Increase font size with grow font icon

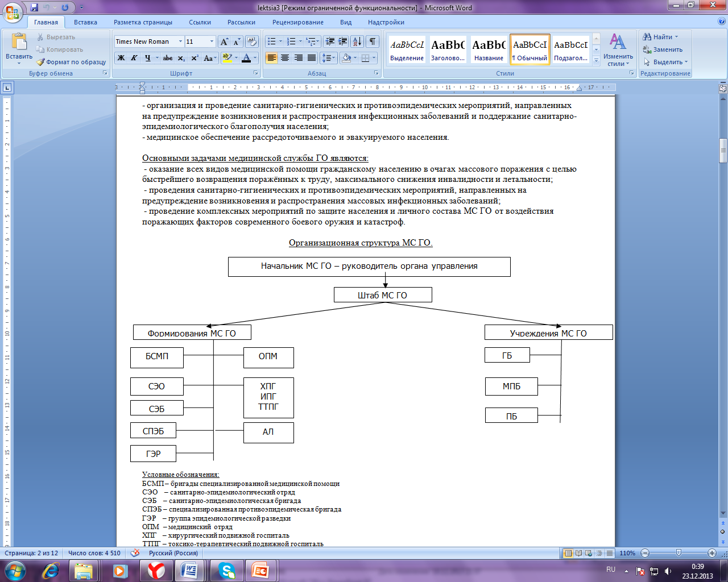tap(224, 41)
